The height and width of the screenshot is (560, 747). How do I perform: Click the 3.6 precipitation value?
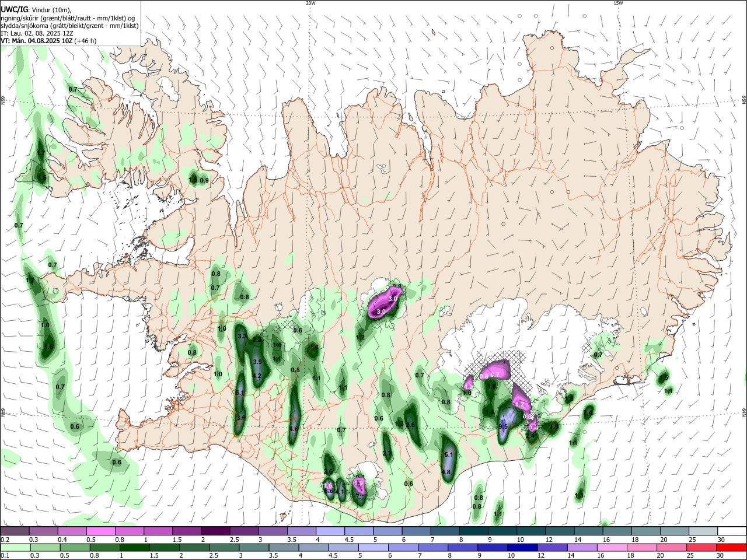point(241,418)
